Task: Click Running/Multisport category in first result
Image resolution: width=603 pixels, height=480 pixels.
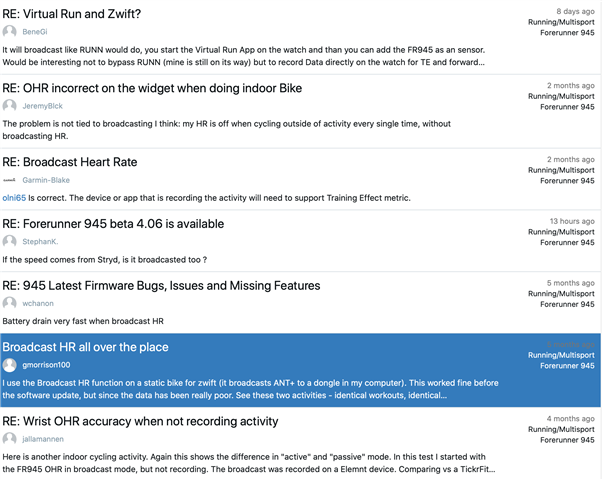Action: [561, 22]
